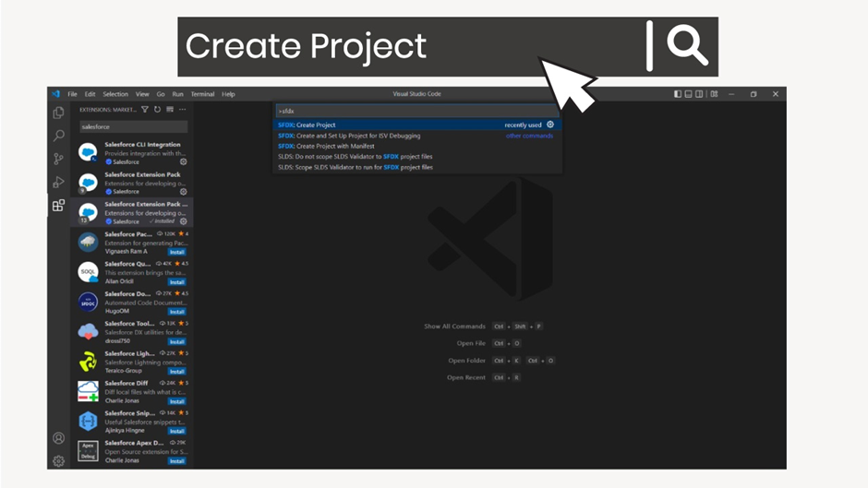Open Salesforce Diff extension entry

(132, 392)
